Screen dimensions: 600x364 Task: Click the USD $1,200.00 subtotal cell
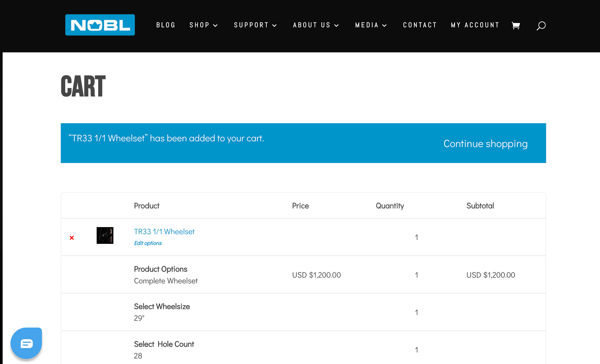490,275
